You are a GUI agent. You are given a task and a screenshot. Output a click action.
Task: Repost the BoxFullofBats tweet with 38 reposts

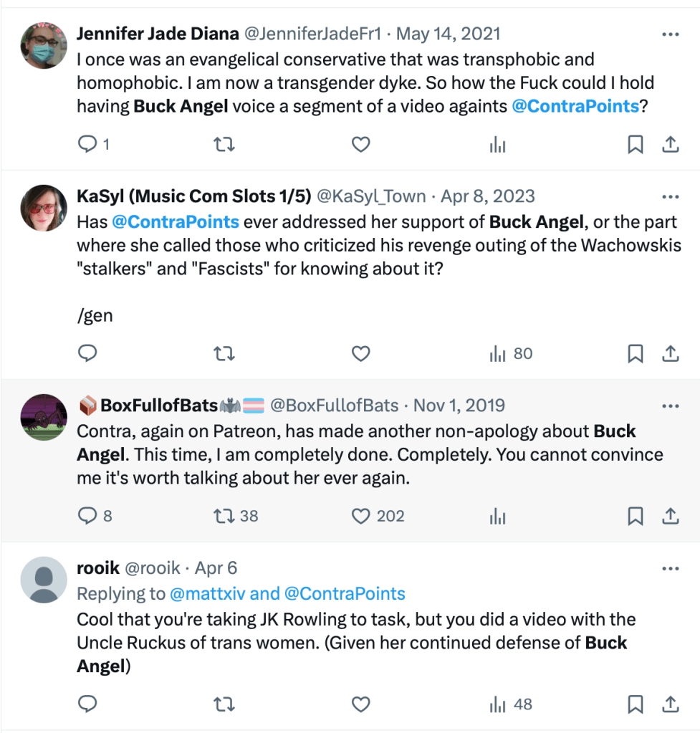(224, 516)
